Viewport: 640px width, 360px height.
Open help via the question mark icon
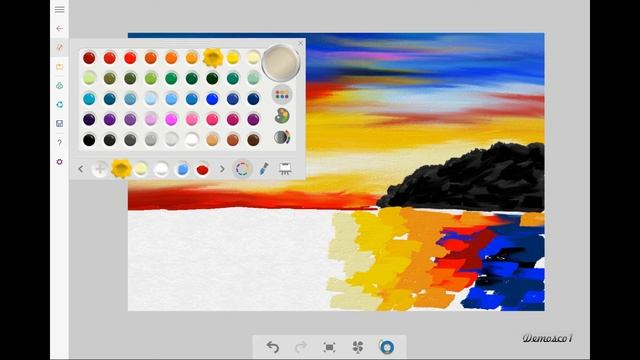(60, 142)
